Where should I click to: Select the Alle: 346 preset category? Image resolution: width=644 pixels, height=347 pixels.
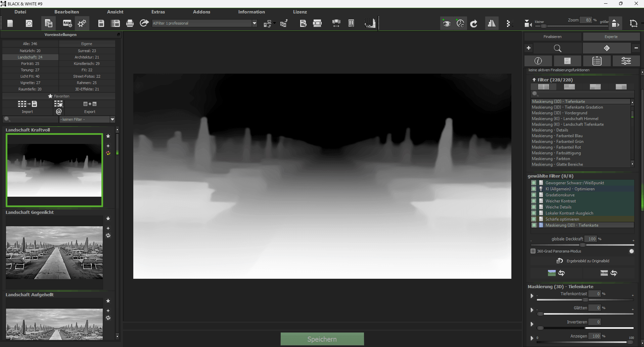30,44
